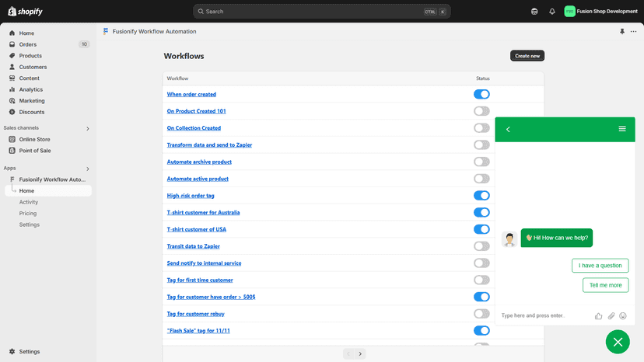Click the I have a question button
Viewport: 644px width, 362px height.
pos(600,266)
